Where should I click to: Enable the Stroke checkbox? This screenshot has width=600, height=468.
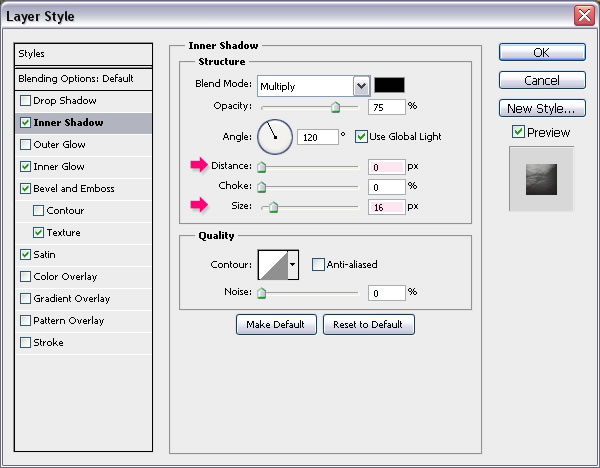click(25, 342)
